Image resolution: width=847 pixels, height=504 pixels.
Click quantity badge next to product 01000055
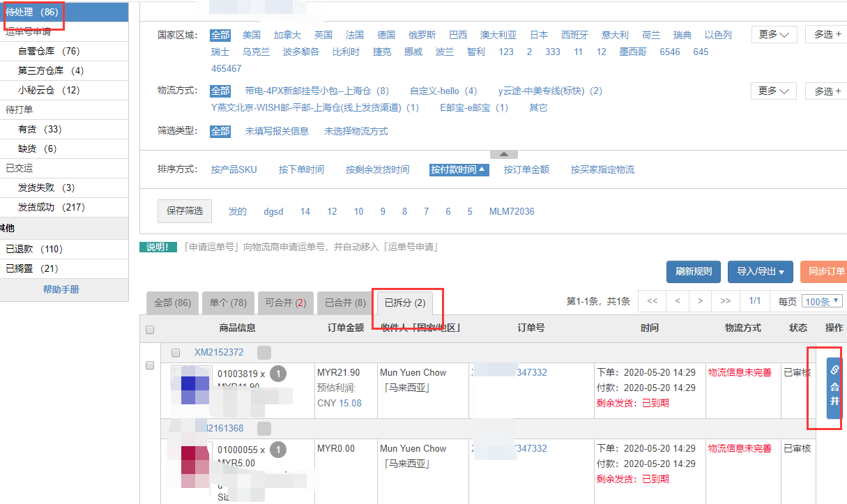(278, 450)
